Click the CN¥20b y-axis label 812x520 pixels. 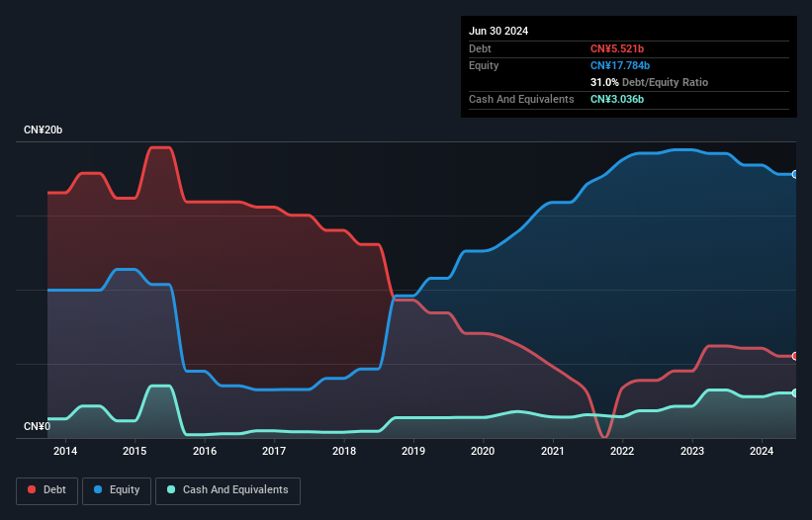pos(43,130)
